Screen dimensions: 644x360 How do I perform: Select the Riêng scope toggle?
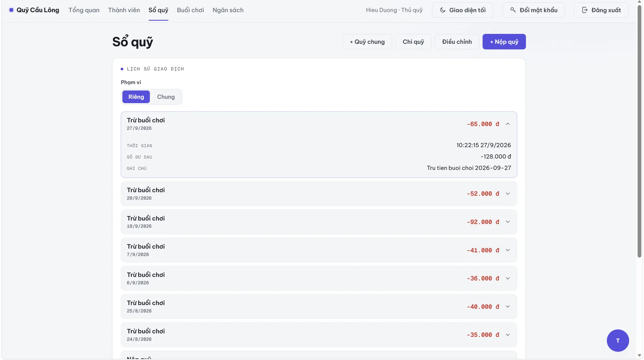tap(136, 97)
